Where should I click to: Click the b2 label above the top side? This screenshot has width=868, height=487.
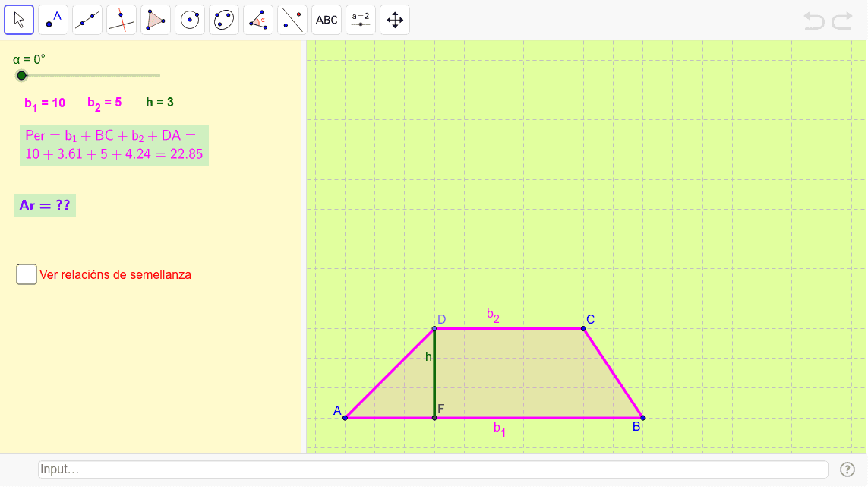493,315
